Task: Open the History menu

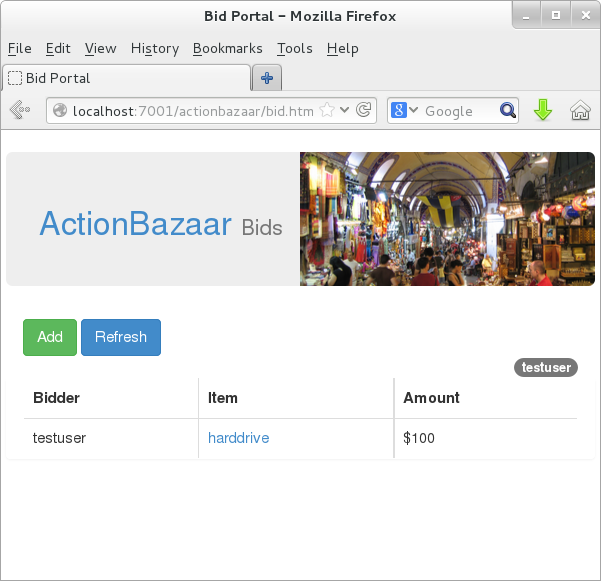Action: [154, 48]
